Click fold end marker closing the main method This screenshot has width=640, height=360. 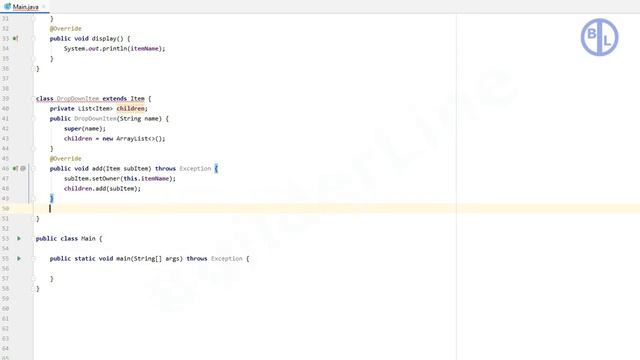coord(34,278)
